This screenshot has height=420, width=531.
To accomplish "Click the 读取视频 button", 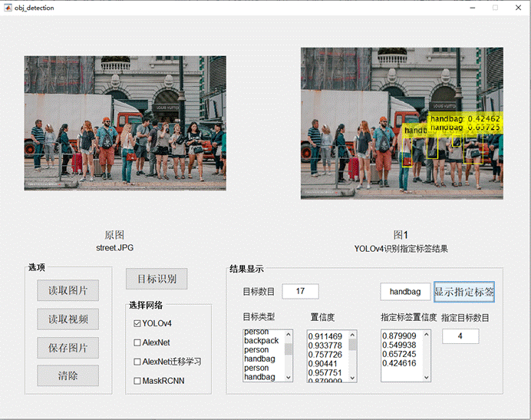I will pos(68,319).
